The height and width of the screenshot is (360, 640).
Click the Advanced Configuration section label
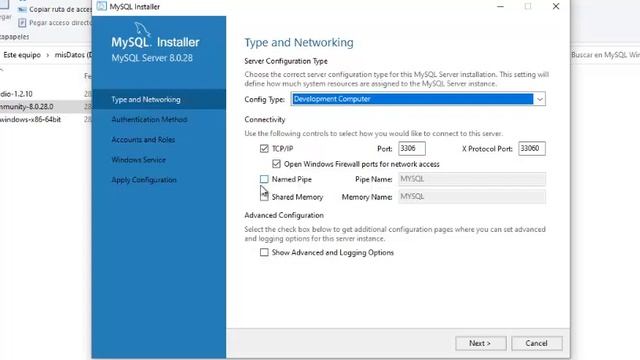284,215
